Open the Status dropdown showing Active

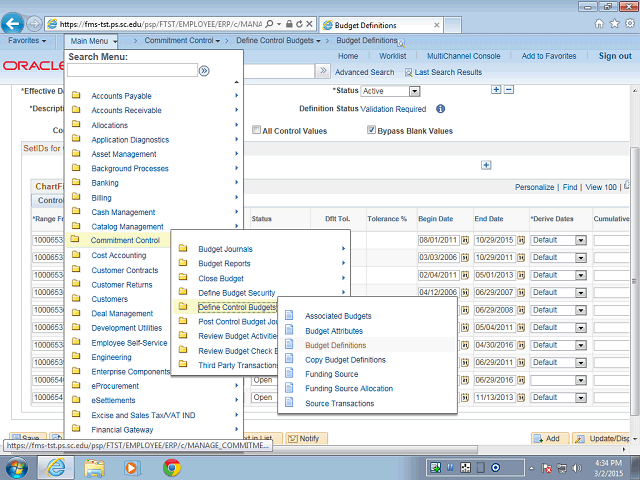click(x=414, y=91)
